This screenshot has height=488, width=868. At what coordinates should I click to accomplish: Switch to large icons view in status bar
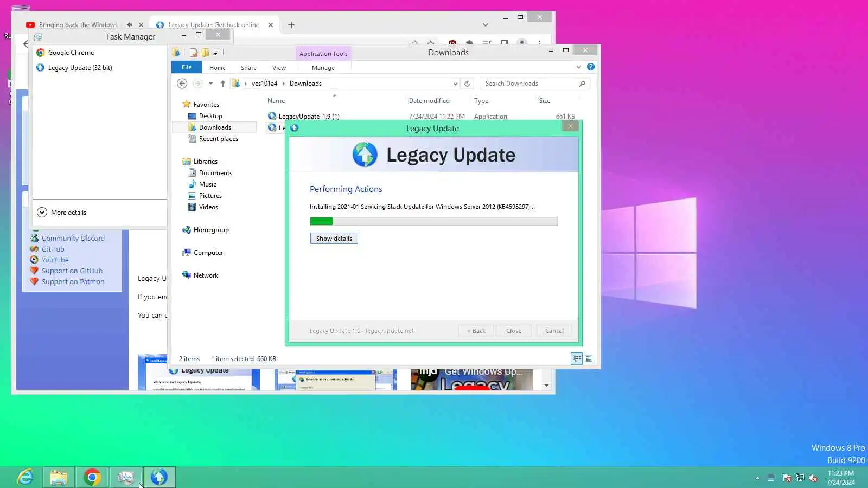pyautogui.click(x=589, y=359)
